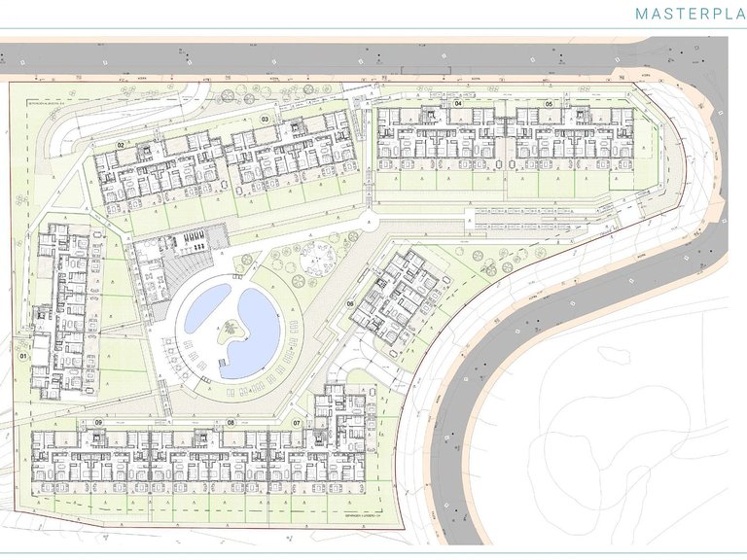Click the palm tree island in pool
747x560 pixels.
pyautogui.click(x=232, y=331)
